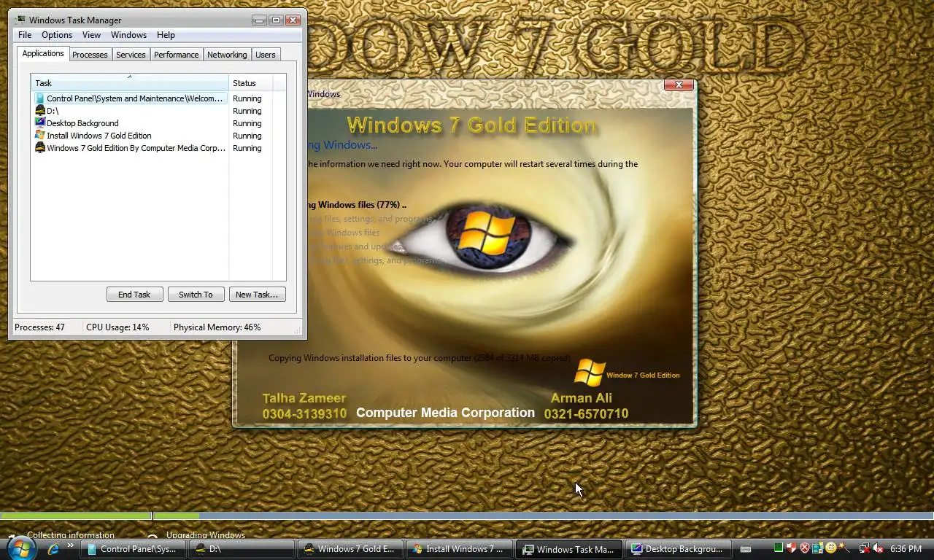
Task: Sort by the Status column header
Action: (251, 83)
